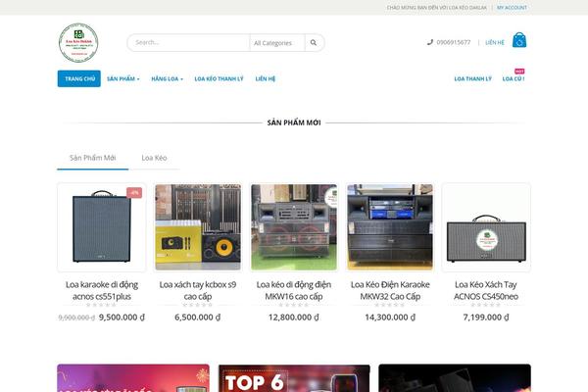Type in the Search input field
The image size is (588, 392).
point(188,43)
